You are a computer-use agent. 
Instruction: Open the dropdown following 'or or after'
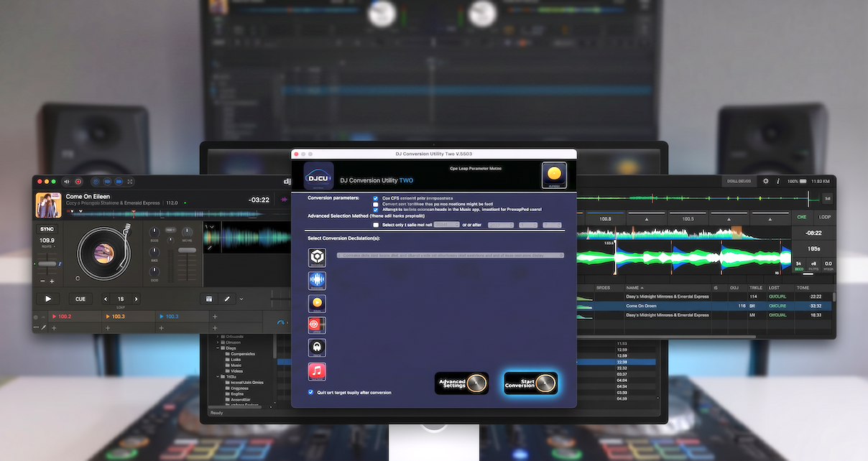tap(501, 225)
